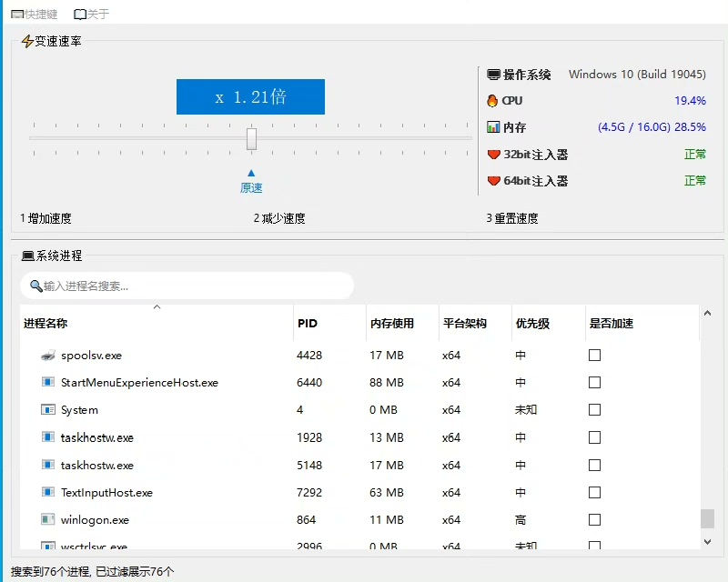728x582 pixels.
Task: Tick acceleration for taskhostw.exe PID 1928
Action: pyautogui.click(x=594, y=437)
